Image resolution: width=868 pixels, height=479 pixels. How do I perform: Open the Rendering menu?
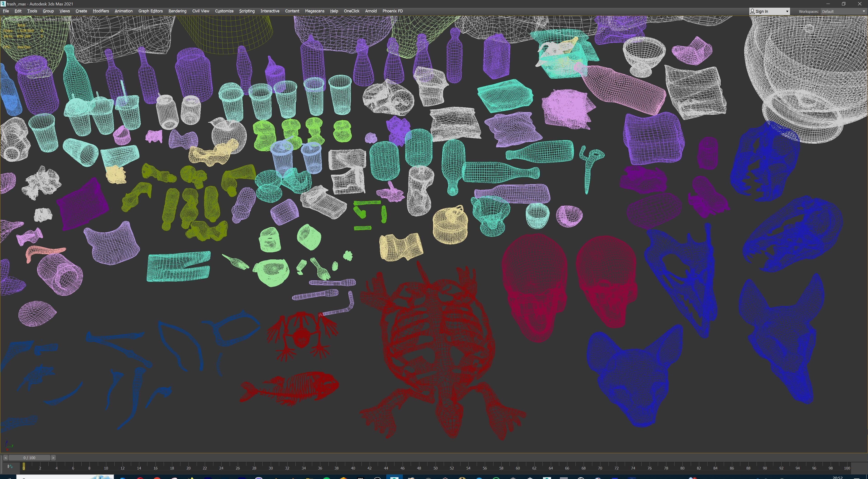point(177,11)
